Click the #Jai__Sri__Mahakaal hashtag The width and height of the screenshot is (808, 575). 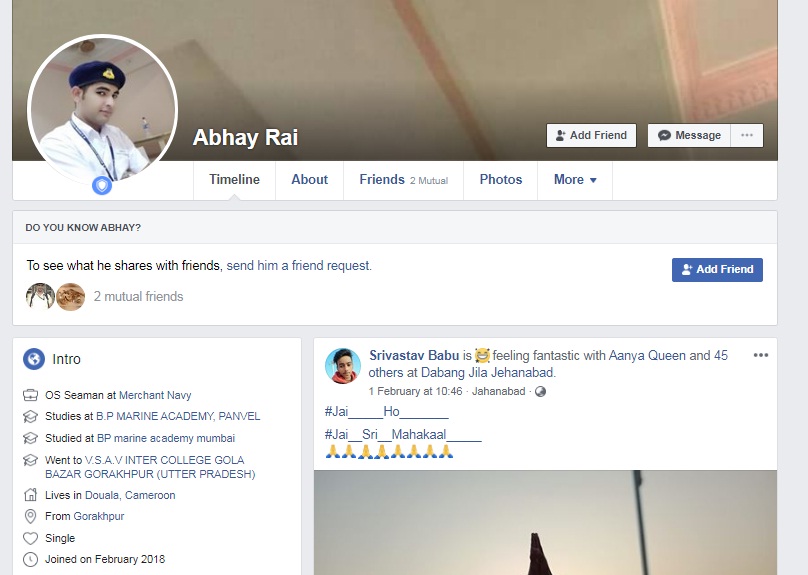tap(403, 435)
